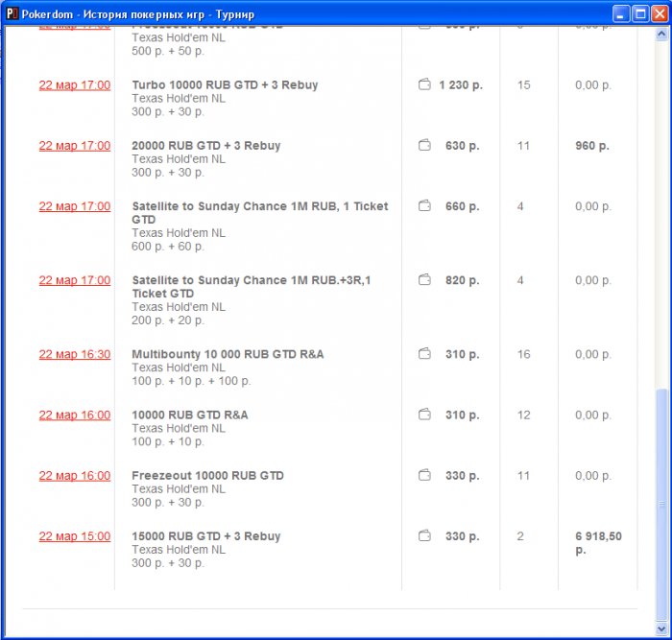This screenshot has height=640, width=672.
Task: Click scrollbar up arrow
Action: pyautogui.click(x=661, y=34)
